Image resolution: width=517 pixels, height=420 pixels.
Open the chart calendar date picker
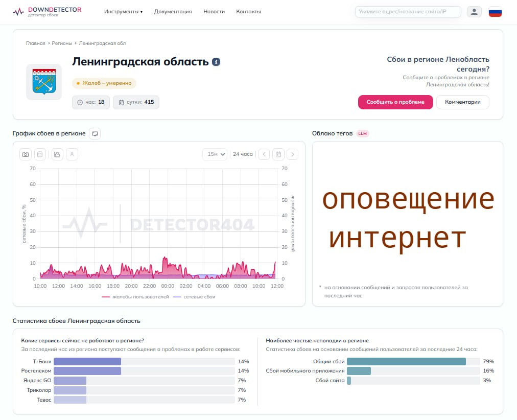(x=278, y=154)
